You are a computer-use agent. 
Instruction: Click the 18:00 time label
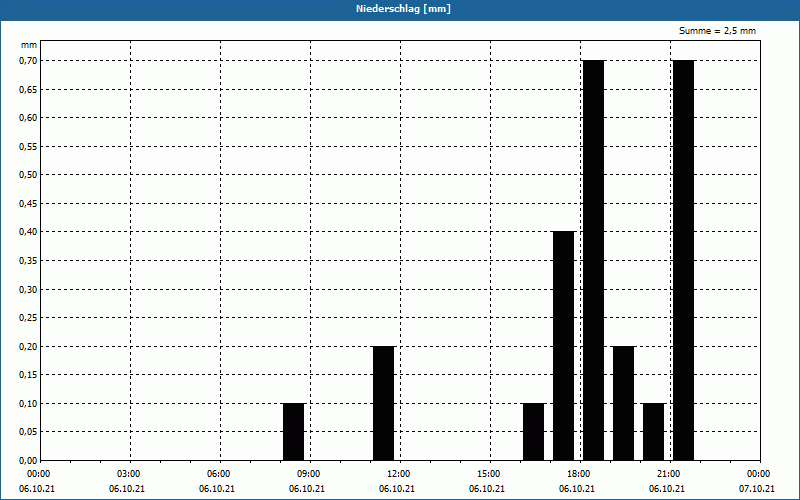(579, 474)
